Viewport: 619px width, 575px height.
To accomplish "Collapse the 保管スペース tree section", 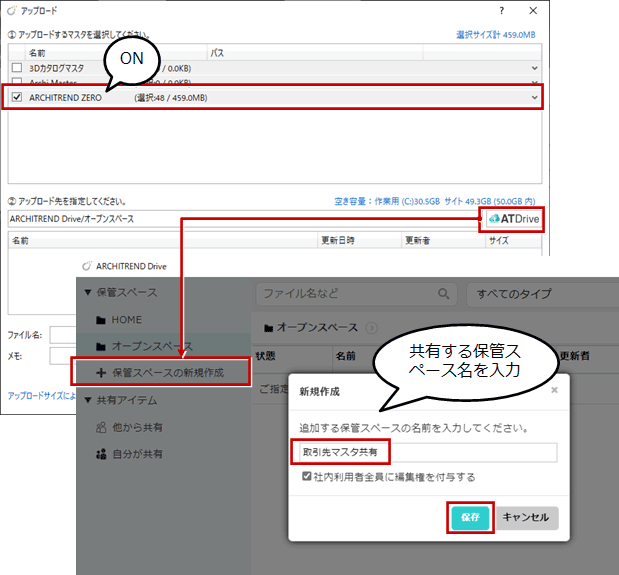I will click(x=88, y=292).
